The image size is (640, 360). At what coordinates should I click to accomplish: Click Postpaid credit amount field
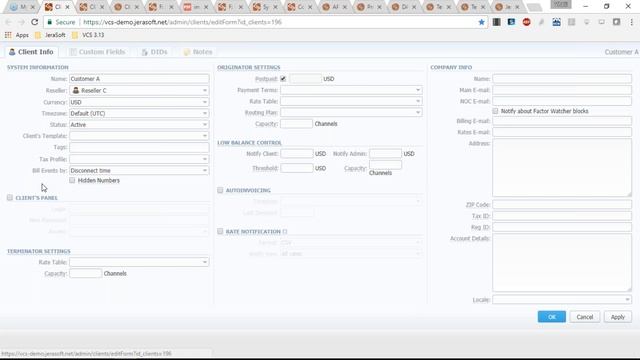tap(305, 79)
